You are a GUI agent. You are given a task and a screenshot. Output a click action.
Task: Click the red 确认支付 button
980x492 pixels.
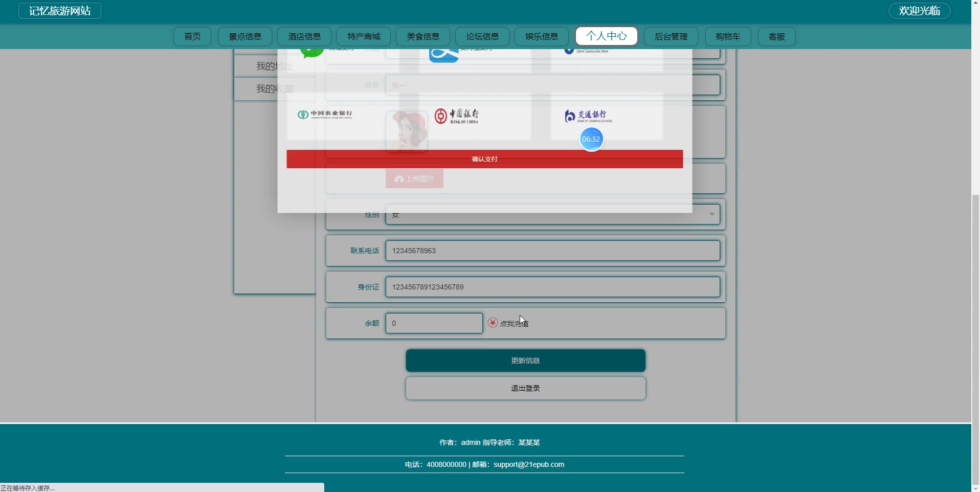pos(484,159)
